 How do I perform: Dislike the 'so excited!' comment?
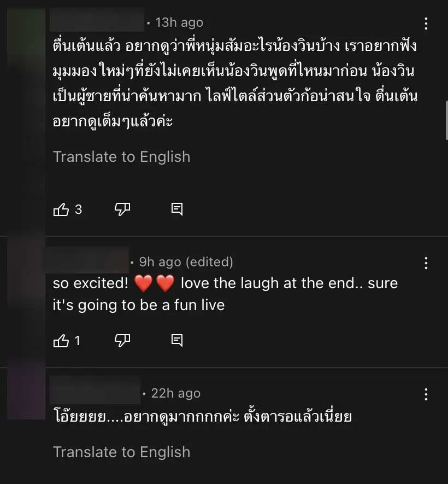(x=122, y=341)
